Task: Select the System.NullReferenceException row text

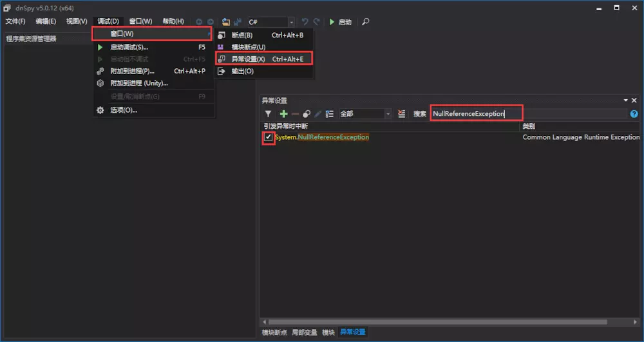Action: click(322, 137)
